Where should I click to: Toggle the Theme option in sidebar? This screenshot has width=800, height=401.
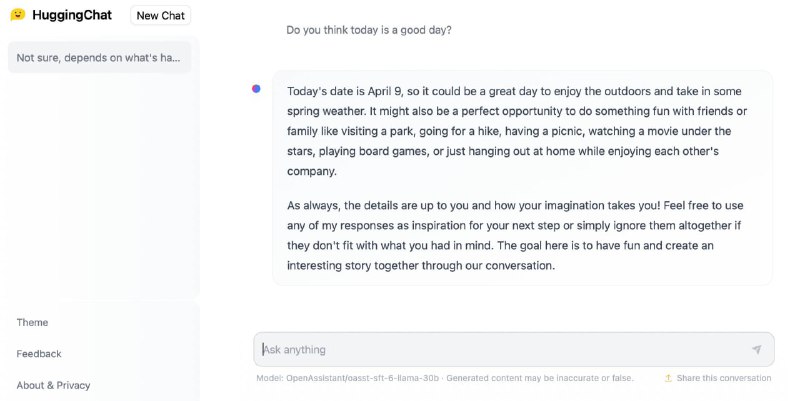(32, 322)
